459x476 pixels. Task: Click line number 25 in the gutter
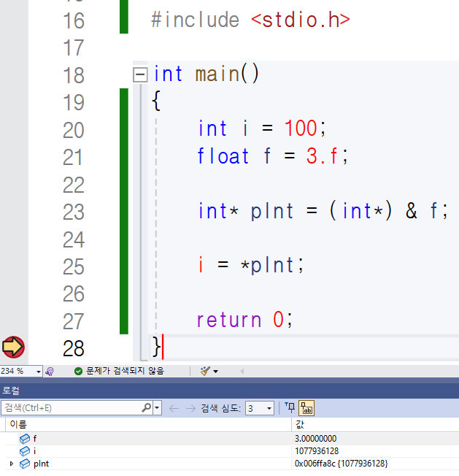click(74, 266)
